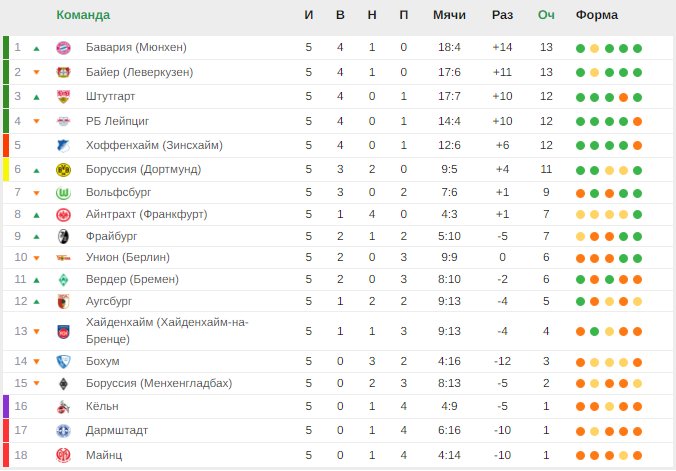This screenshot has width=676, height=471.
Task: Sort table by Команда column header
Action: 83,15
